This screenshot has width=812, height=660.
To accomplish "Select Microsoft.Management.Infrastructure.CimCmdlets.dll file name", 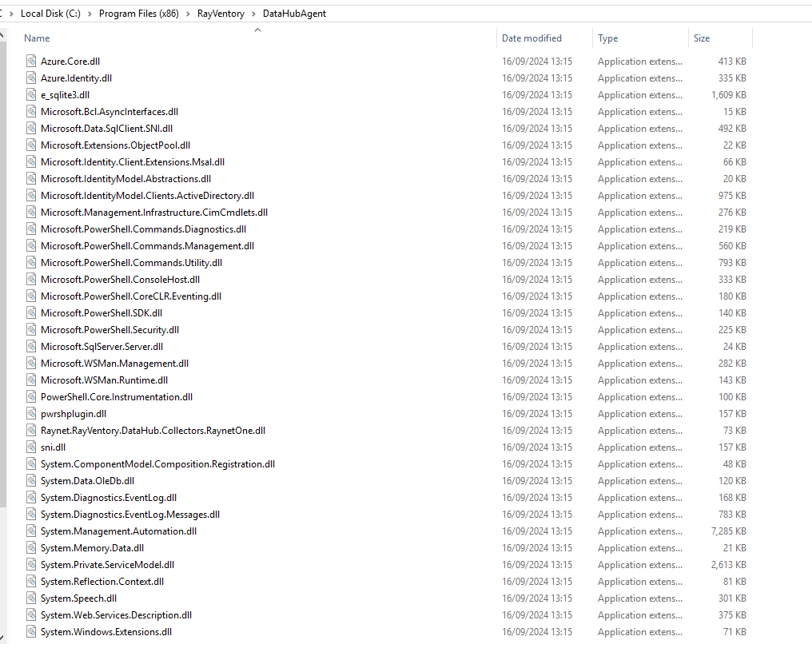I will click(154, 213).
